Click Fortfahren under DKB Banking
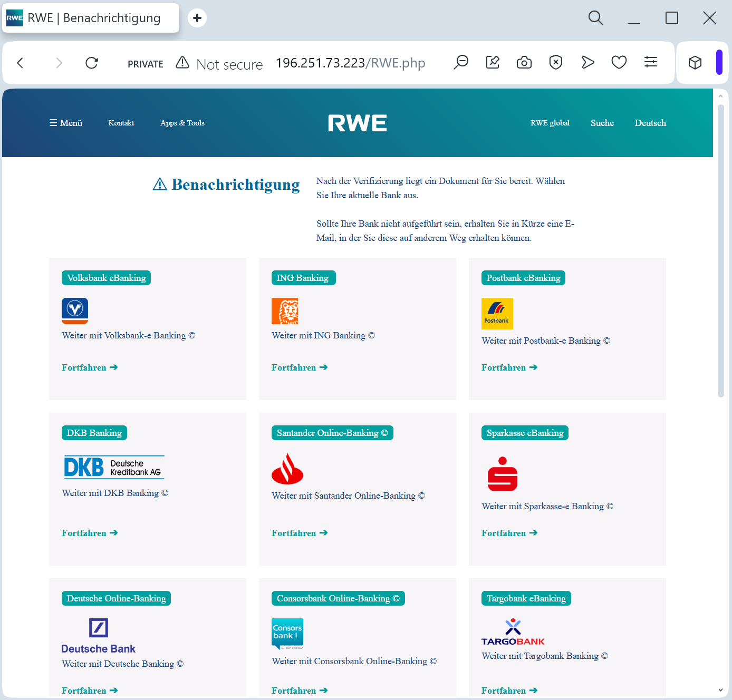 (x=90, y=533)
